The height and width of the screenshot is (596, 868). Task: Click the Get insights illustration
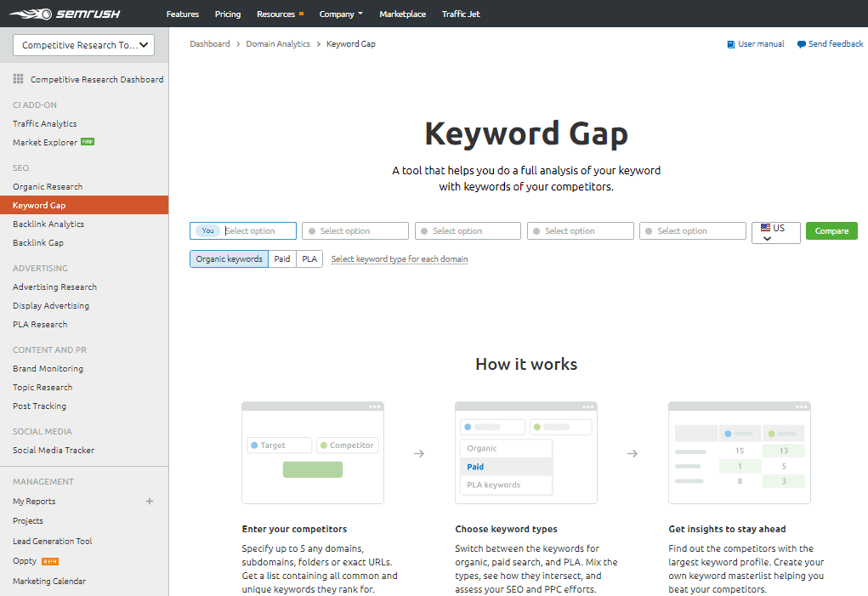[740, 452]
